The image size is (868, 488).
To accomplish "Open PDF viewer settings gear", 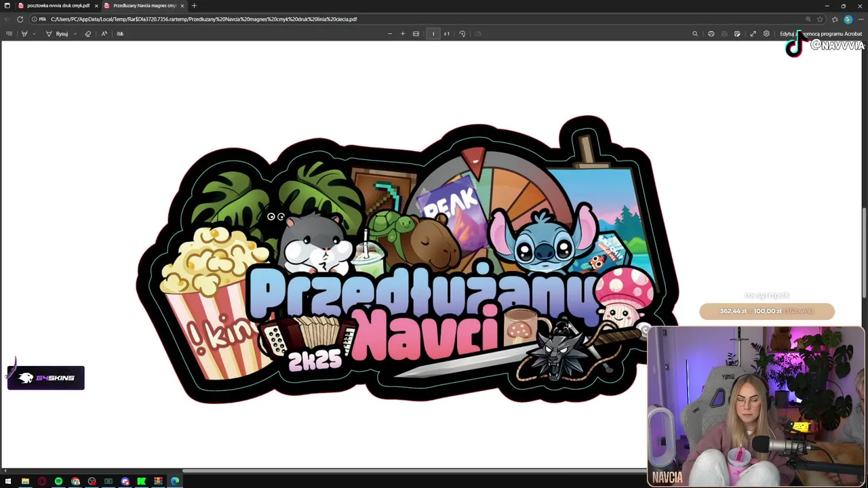I will click(766, 33).
